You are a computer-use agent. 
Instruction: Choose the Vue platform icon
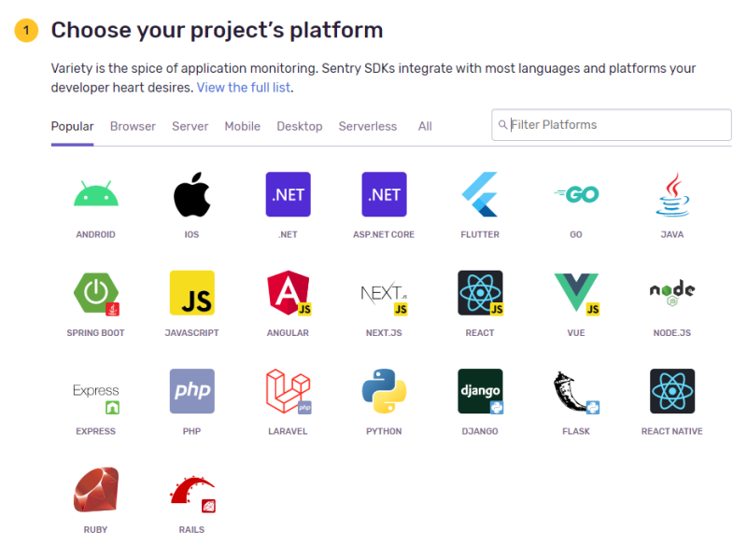coord(576,293)
